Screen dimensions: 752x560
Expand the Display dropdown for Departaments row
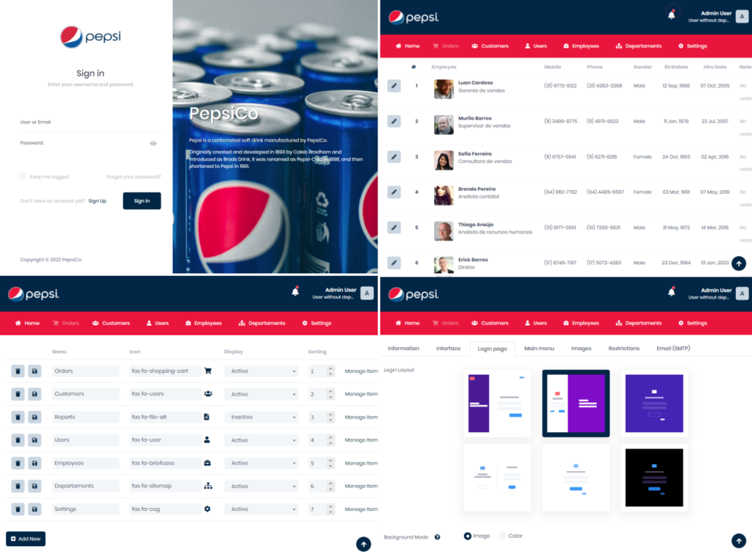point(261,486)
